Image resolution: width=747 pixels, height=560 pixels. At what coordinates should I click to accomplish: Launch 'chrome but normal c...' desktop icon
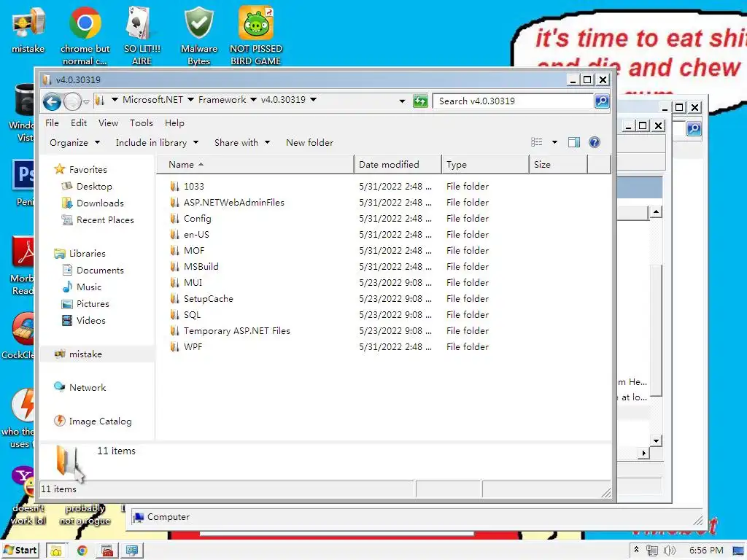(x=85, y=36)
